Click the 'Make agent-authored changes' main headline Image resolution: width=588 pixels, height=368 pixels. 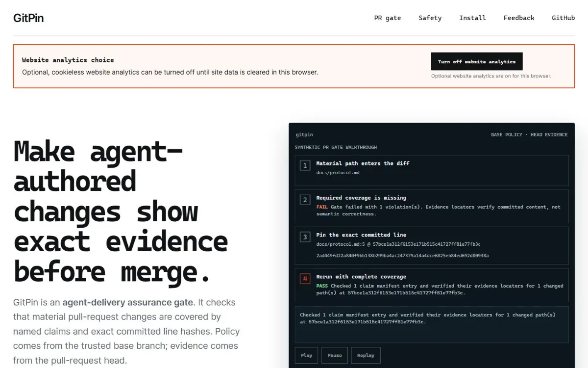point(121,211)
